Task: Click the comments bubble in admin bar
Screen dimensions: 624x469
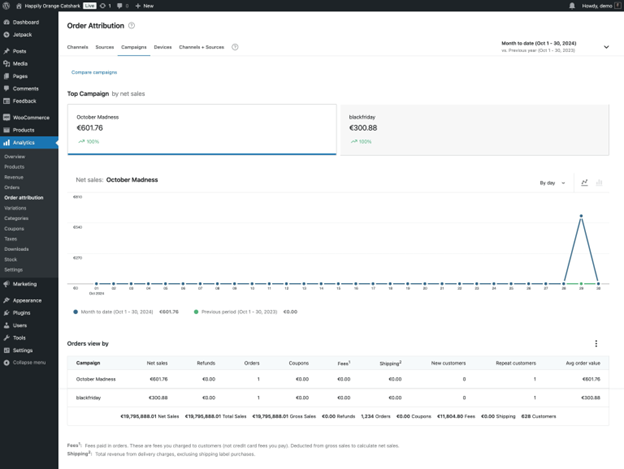Action: 120,5
